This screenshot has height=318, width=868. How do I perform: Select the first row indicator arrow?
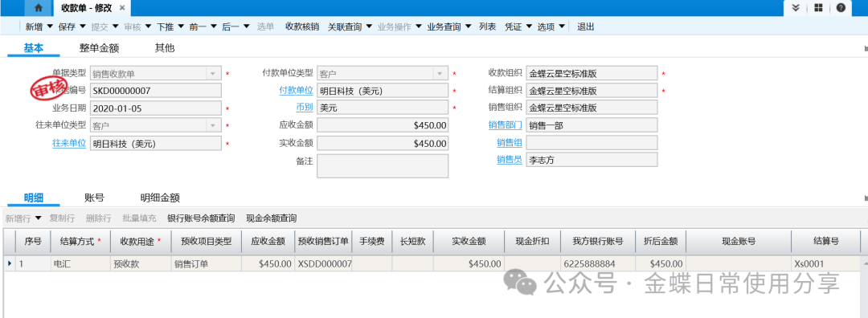10,264
